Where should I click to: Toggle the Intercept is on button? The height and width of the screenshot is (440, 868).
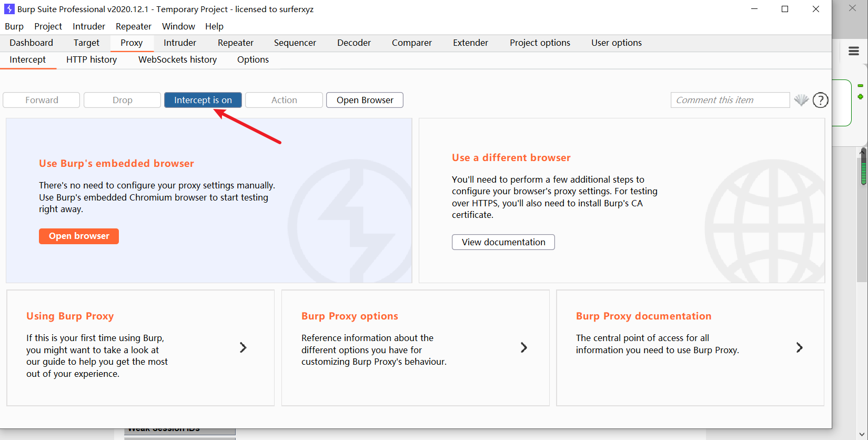[x=203, y=100]
